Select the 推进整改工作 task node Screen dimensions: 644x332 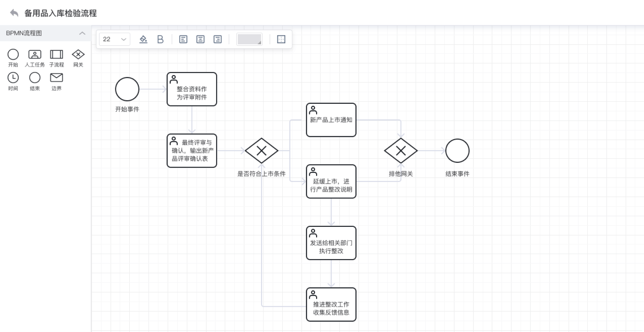[331, 305]
